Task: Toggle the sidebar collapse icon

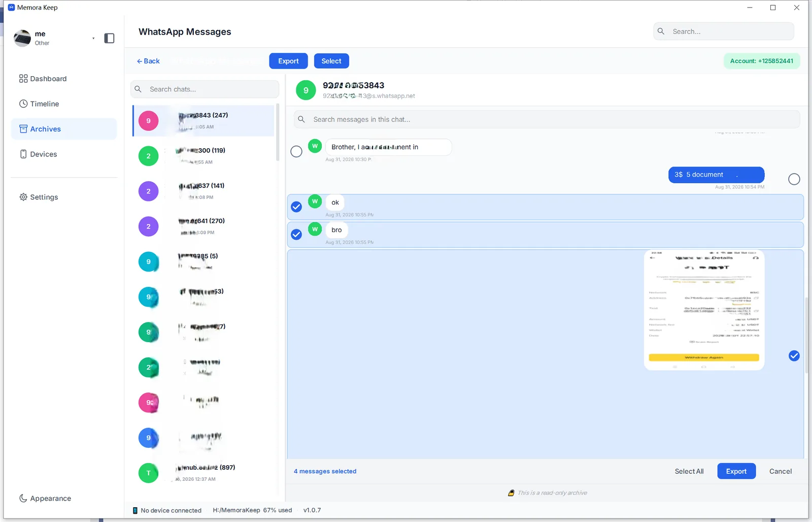Action: click(x=109, y=38)
